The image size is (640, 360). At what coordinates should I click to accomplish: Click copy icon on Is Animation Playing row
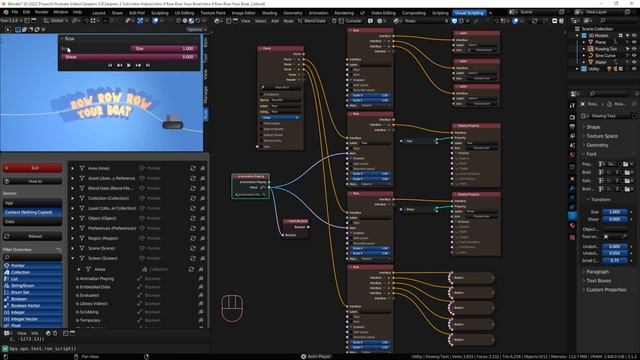coord(201,279)
